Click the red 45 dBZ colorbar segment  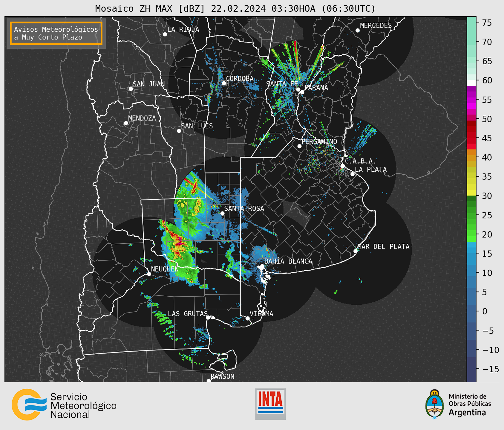coord(471,138)
